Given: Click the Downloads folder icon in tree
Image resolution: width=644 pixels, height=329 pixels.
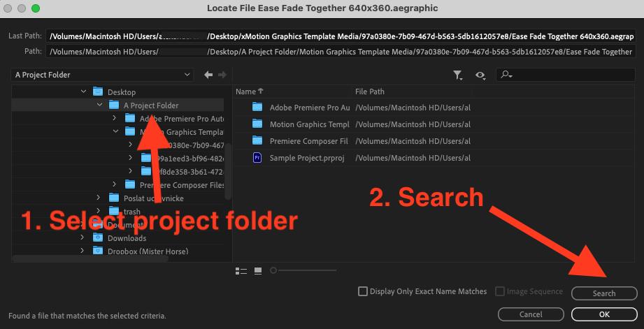Looking at the screenshot, I should (97, 238).
